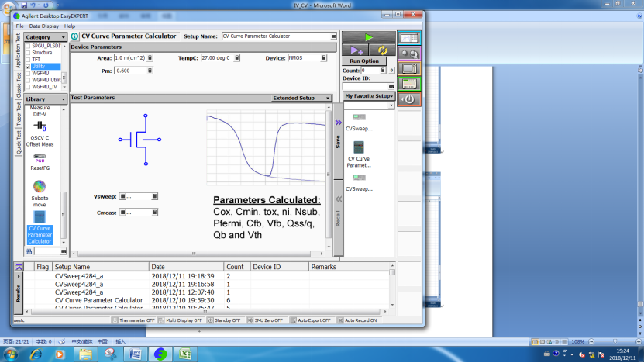Uncheck the Utility category checkbox
Viewport: 644px width, 363px height.
pyautogui.click(x=28, y=67)
